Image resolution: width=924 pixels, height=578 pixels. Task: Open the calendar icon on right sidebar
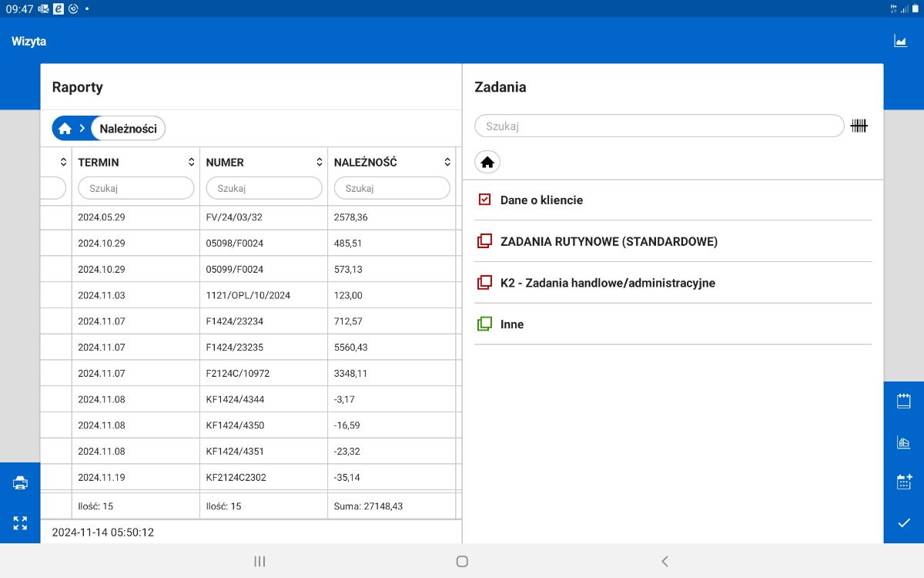coord(904,401)
